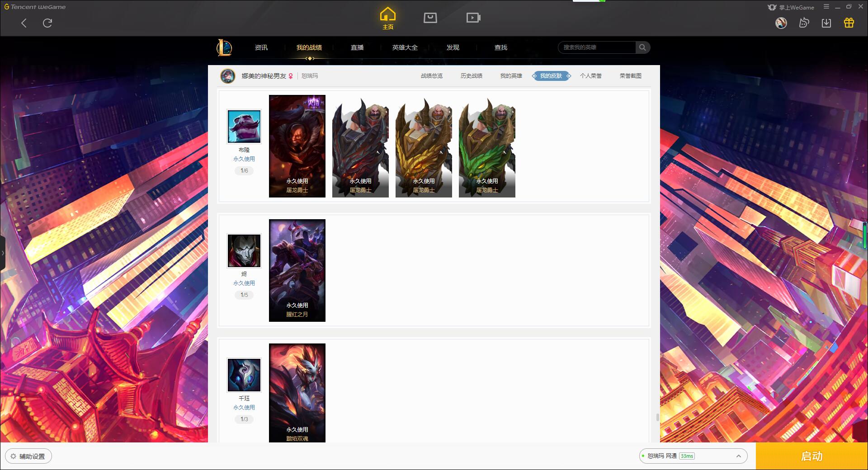
Task: Open the 查找 tab
Action: [501, 47]
